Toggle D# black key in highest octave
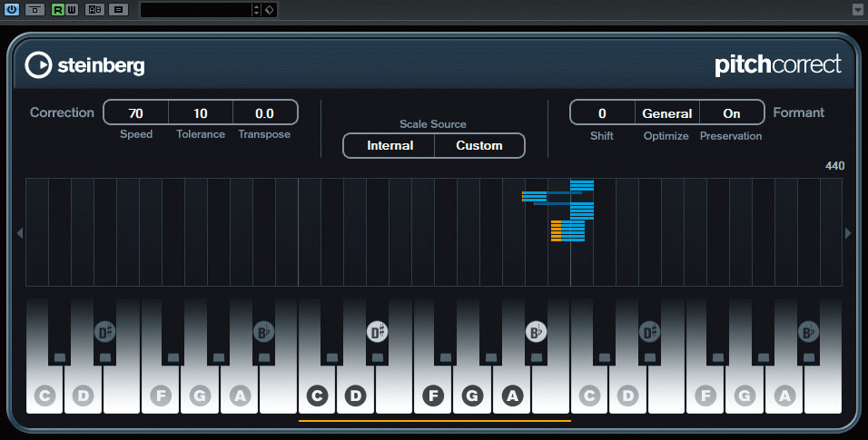Screen dimensions: 868x440 pos(649,331)
